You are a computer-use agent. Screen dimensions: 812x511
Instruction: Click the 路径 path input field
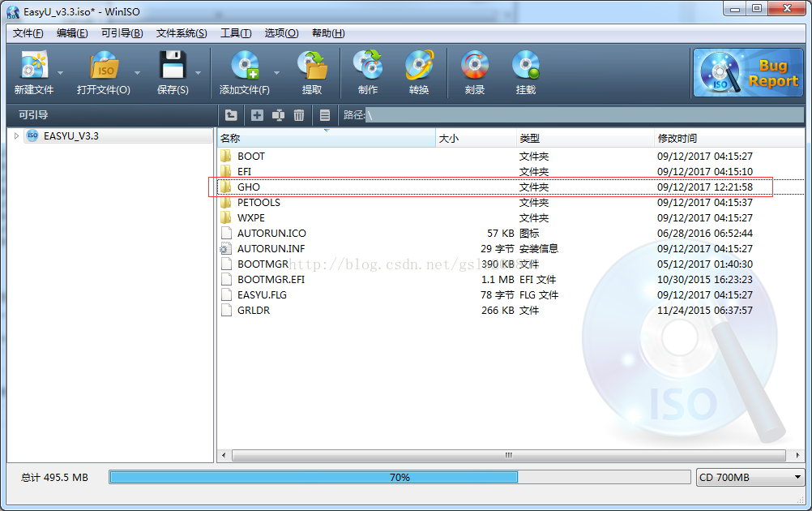click(x=584, y=115)
